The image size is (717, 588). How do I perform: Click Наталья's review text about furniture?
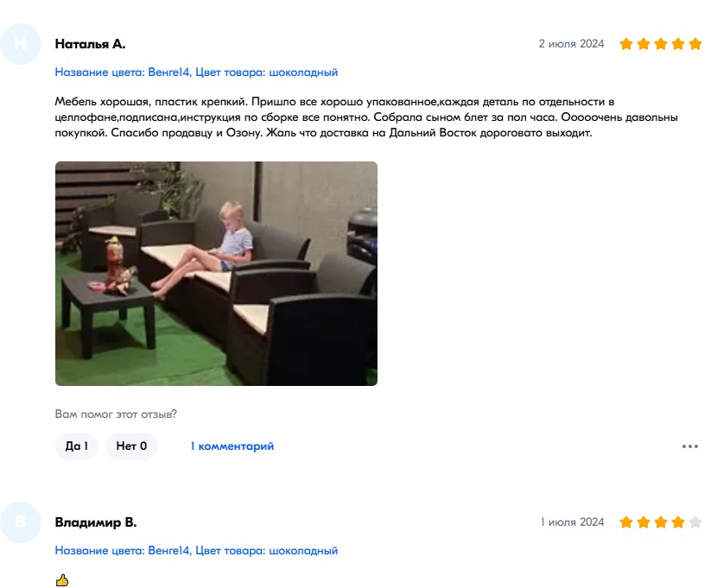(365, 117)
